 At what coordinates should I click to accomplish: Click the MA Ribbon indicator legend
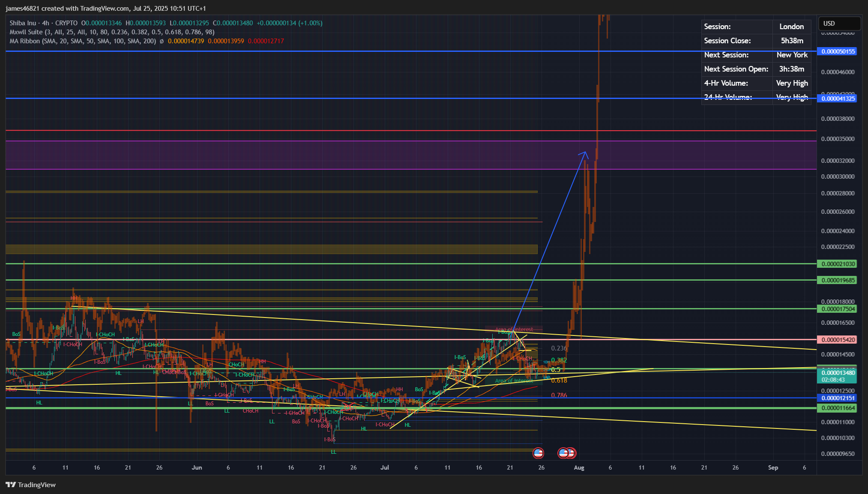click(83, 41)
